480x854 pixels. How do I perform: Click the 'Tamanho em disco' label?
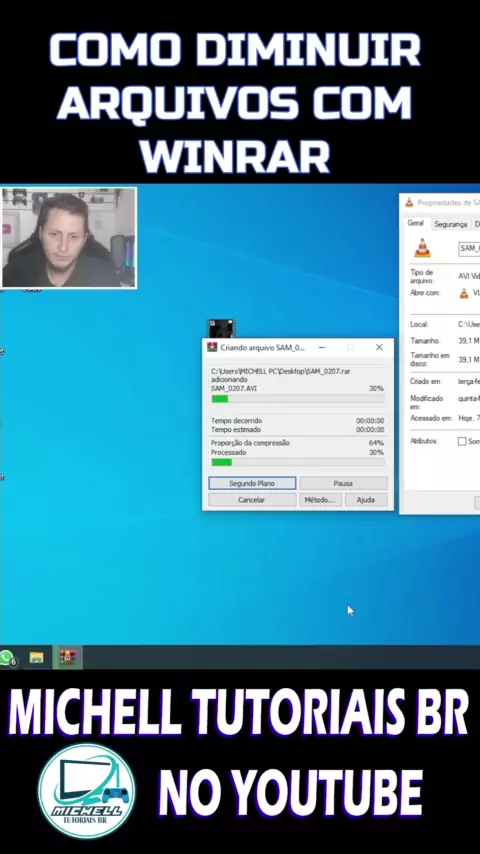tap(430, 359)
